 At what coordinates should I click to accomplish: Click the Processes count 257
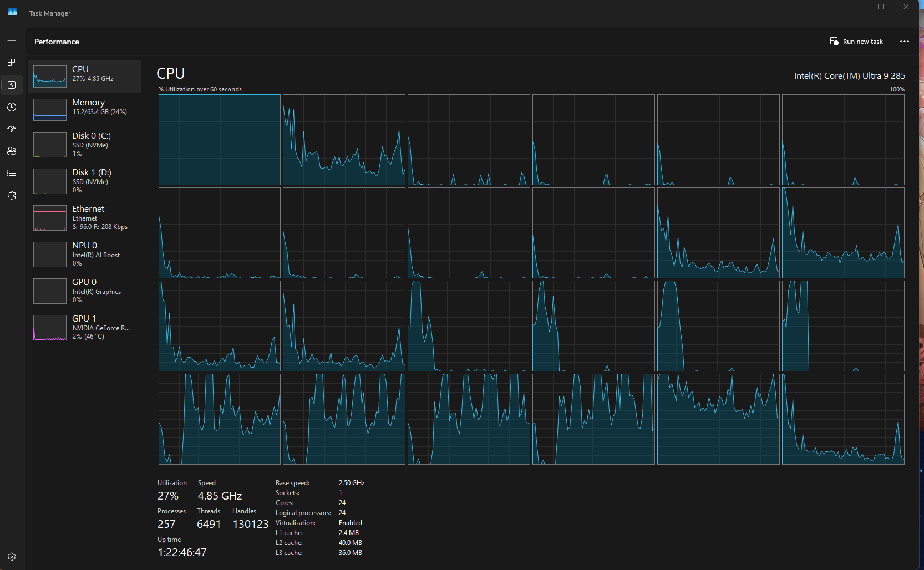click(x=166, y=524)
